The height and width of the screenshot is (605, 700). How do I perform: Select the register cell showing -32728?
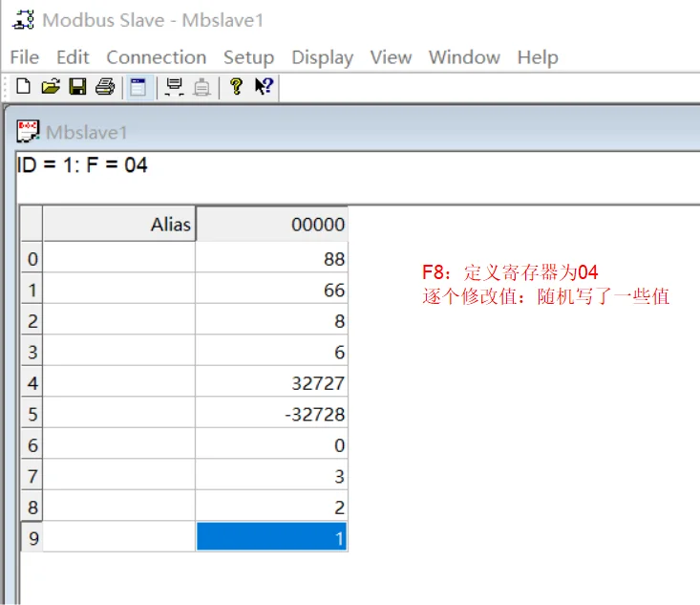[x=271, y=414]
